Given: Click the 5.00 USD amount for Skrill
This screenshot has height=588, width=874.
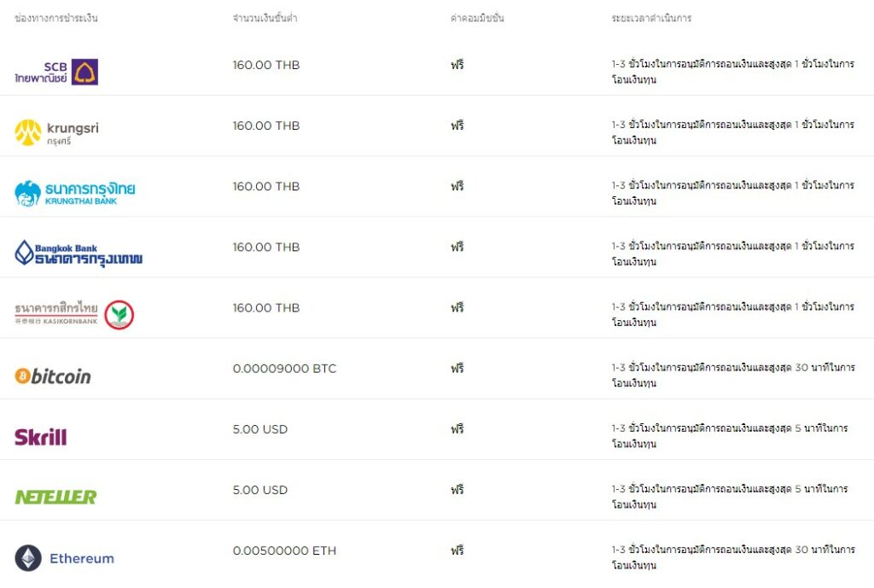Looking at the screenshot, I should coord(260,429).
